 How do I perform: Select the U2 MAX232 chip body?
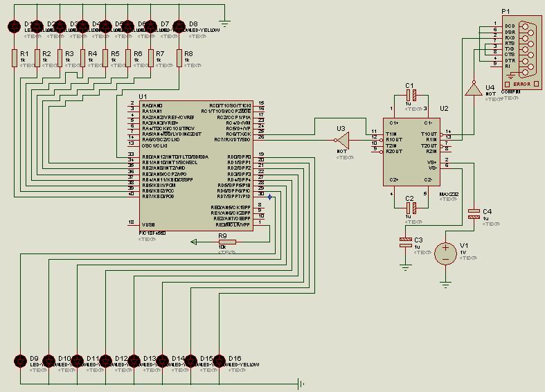(x=411, y=152)
